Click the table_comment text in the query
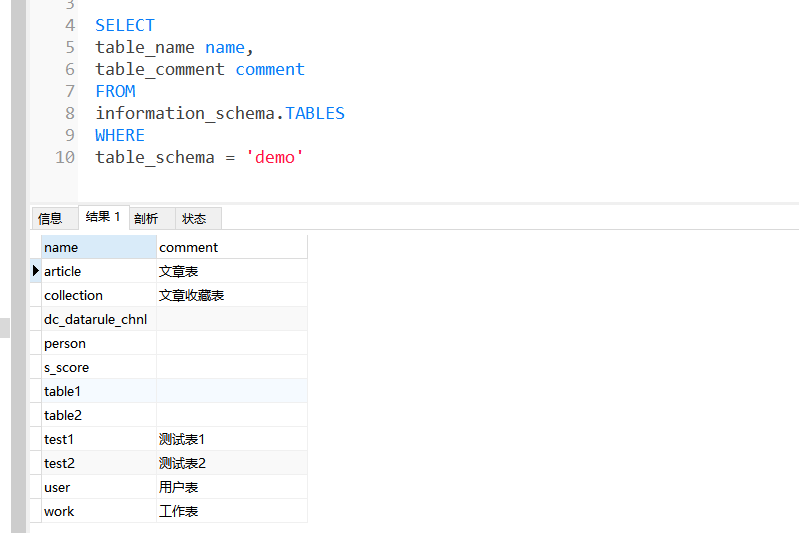 coord(160,69)
